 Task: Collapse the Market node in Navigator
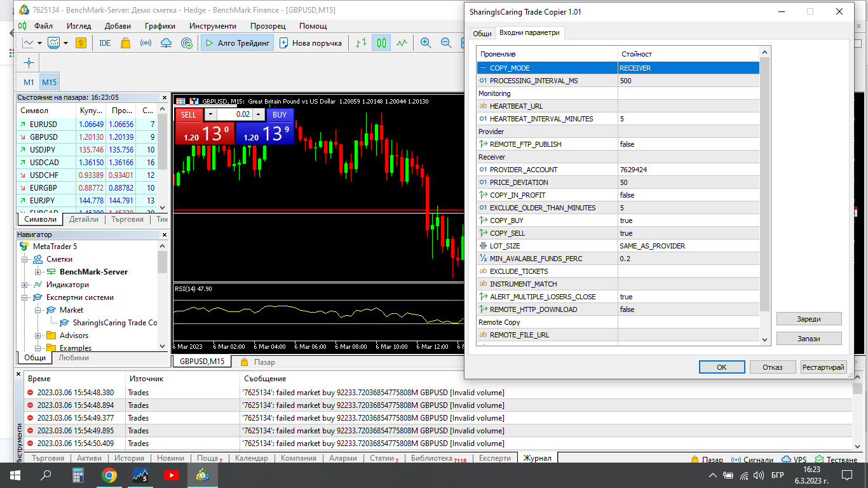(x=38, y=310)
